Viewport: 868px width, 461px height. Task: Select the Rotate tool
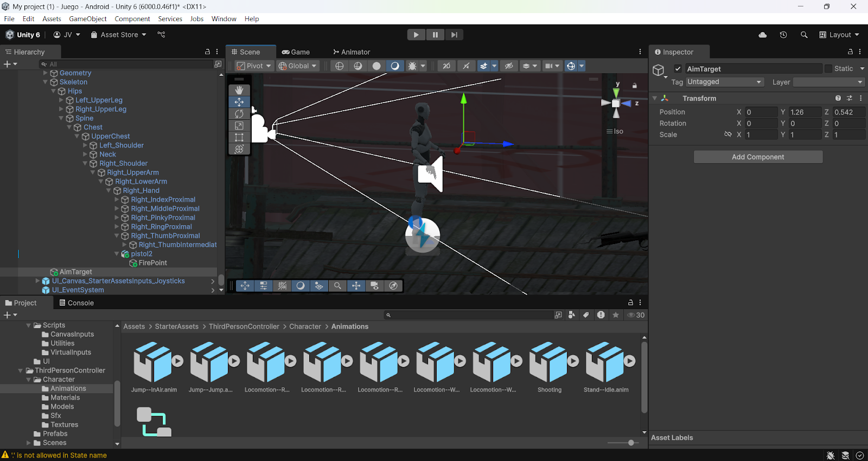(239, 114)
